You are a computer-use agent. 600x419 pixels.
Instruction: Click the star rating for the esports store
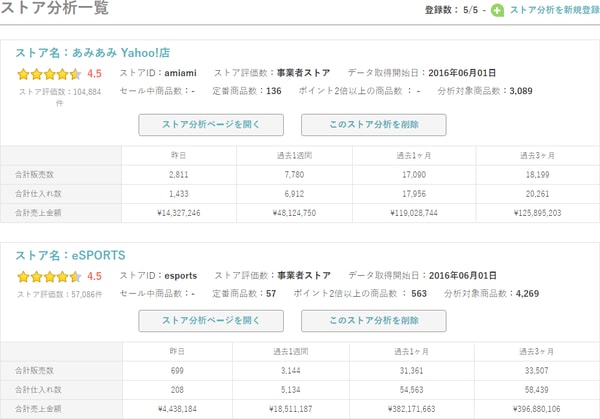pos(49,276)
